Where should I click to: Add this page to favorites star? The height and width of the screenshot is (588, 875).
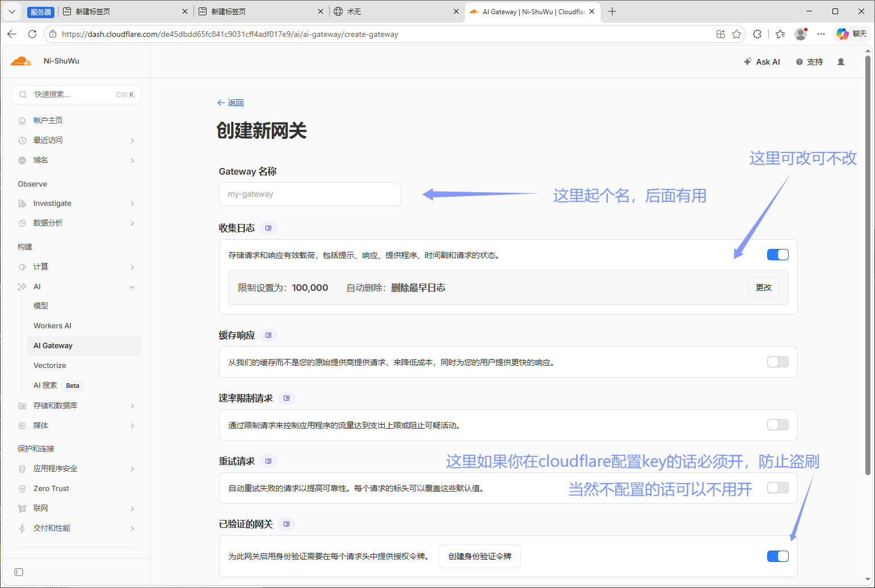tap(737, 34)
